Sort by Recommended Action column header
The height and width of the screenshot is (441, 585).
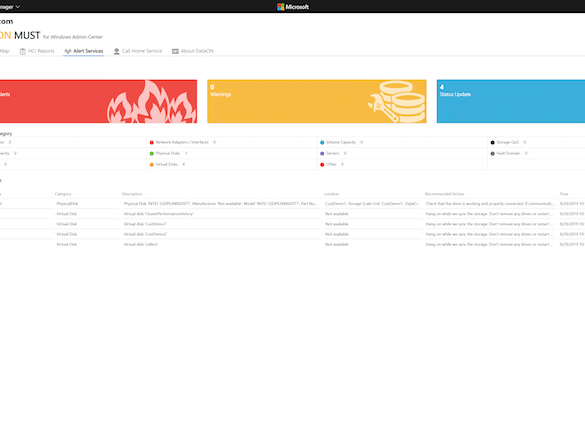[x=444, y=194]
